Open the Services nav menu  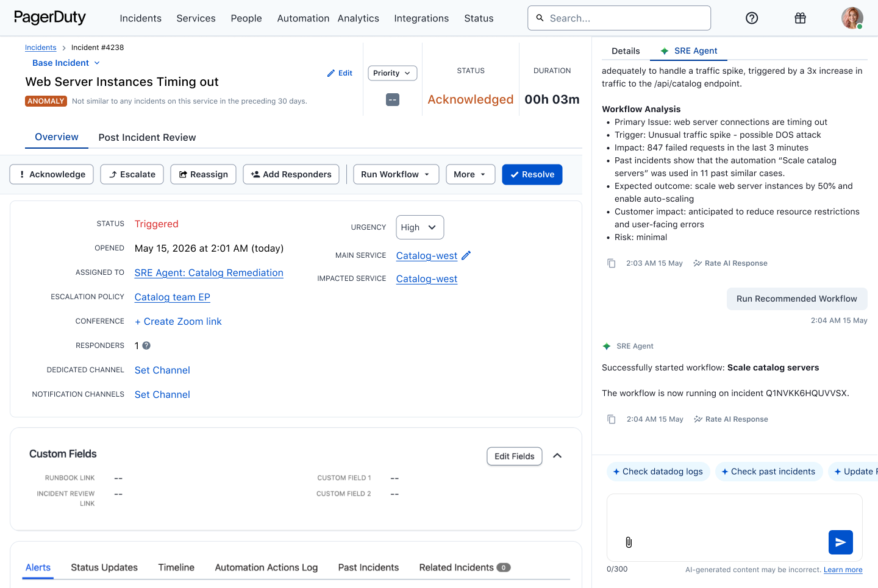(x=196, y=18)
